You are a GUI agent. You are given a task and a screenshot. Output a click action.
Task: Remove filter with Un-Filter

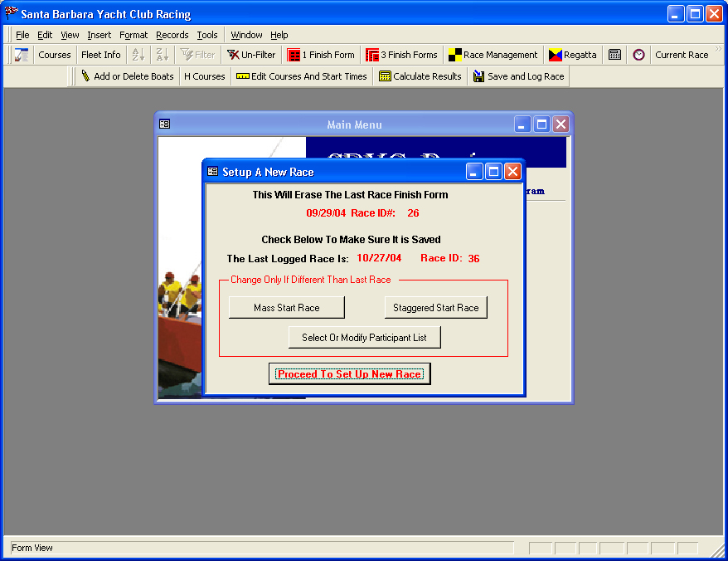click(251, 55)
